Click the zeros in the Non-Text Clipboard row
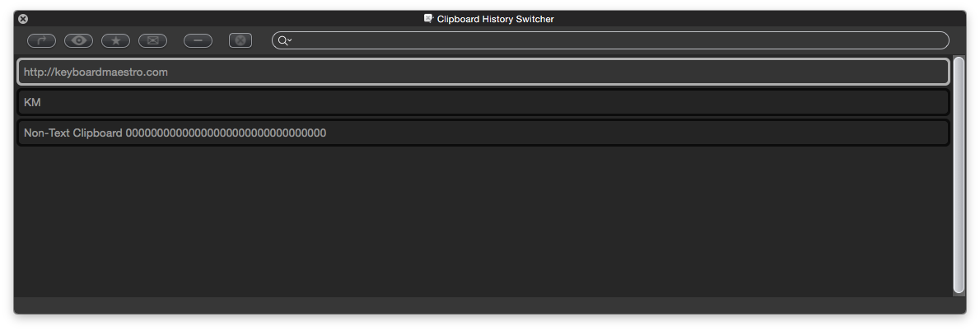The height and width of the screenshot is (331, 980). (x=226, y=133)
